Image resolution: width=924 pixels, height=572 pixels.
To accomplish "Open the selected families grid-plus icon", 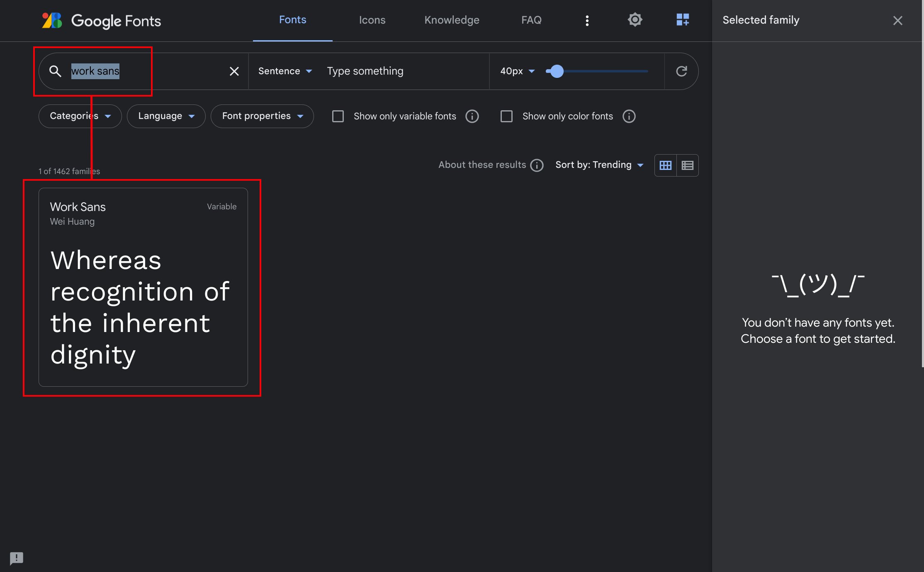I will pos(683,20).
